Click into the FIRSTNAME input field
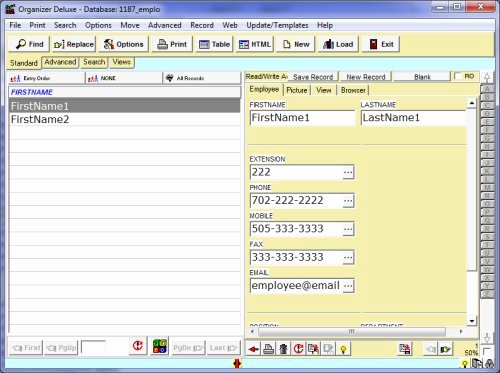The width and height of the screenshot is (500, 373). click(302, 118)
